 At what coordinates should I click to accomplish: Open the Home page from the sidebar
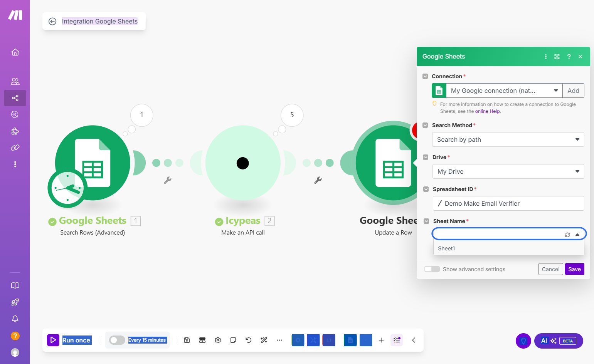coord(15,52)
